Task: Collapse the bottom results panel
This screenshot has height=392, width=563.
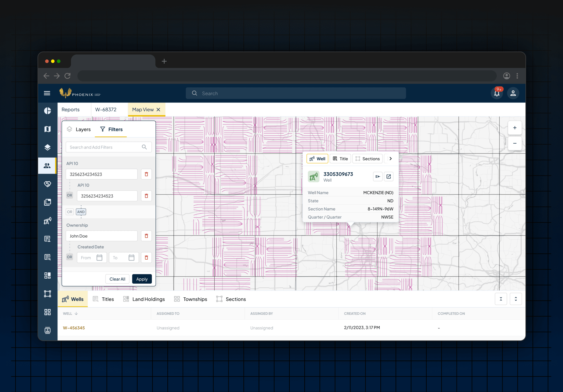Action: 501,299
